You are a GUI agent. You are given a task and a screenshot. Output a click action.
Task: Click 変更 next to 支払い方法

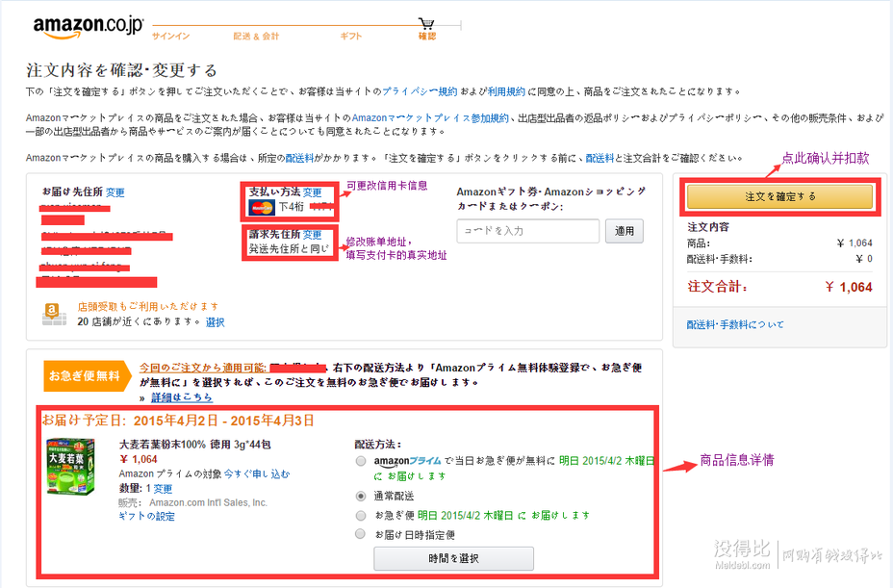313,192
